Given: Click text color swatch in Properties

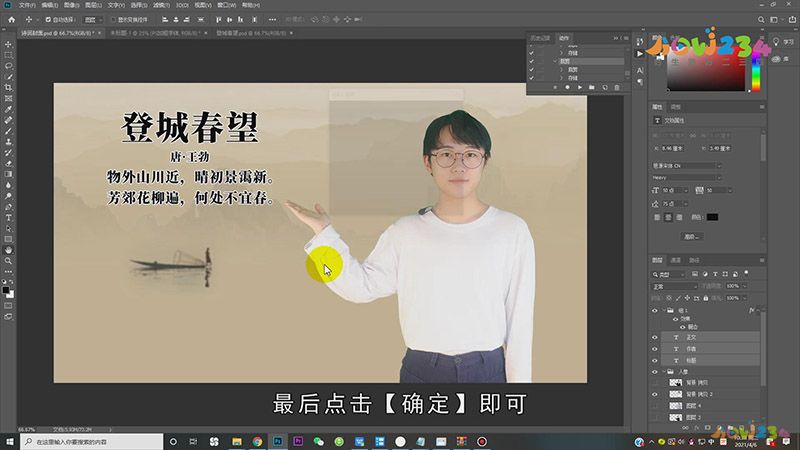Looking at the screenshot, I should pyautogui.click(x=712, y=217).
